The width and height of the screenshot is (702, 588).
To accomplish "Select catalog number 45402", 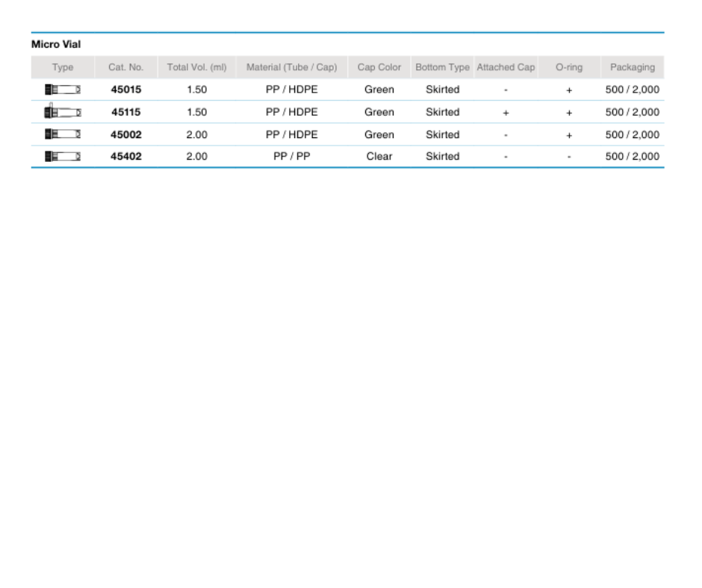I will coord(125,157).
